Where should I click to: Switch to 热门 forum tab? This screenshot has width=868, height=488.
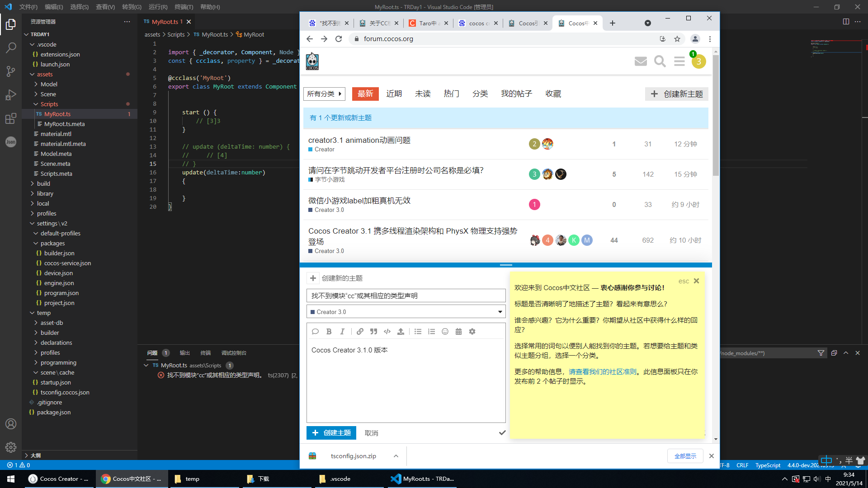[451, 94]
